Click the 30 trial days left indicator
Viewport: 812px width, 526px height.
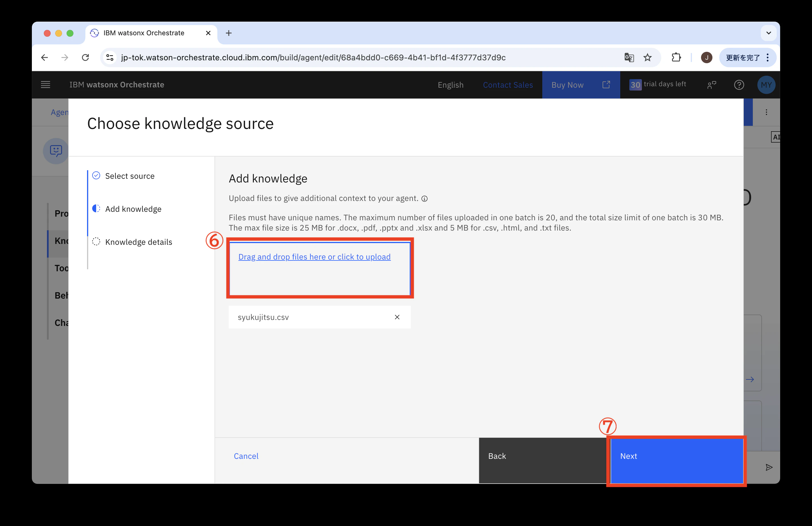[658, 84]
